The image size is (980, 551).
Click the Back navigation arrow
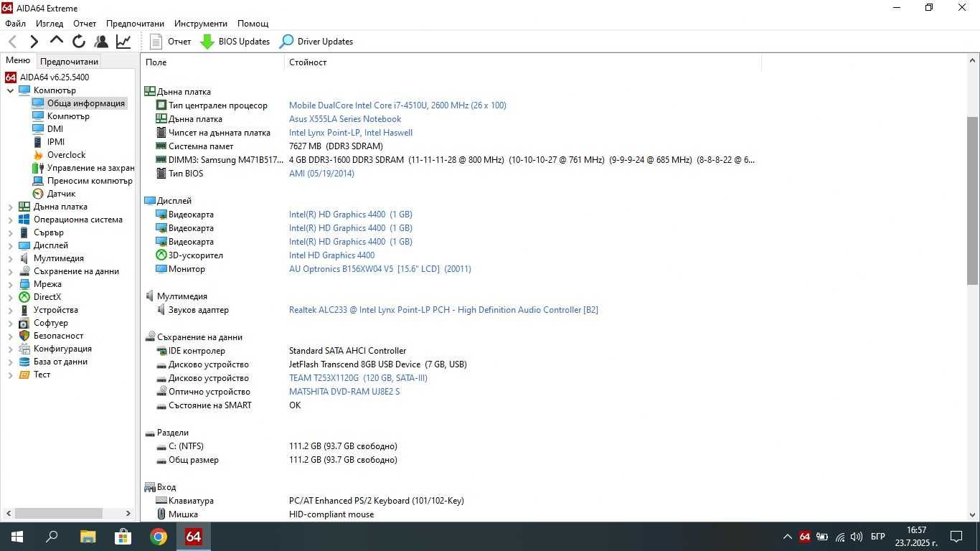(x=12, y=42)
